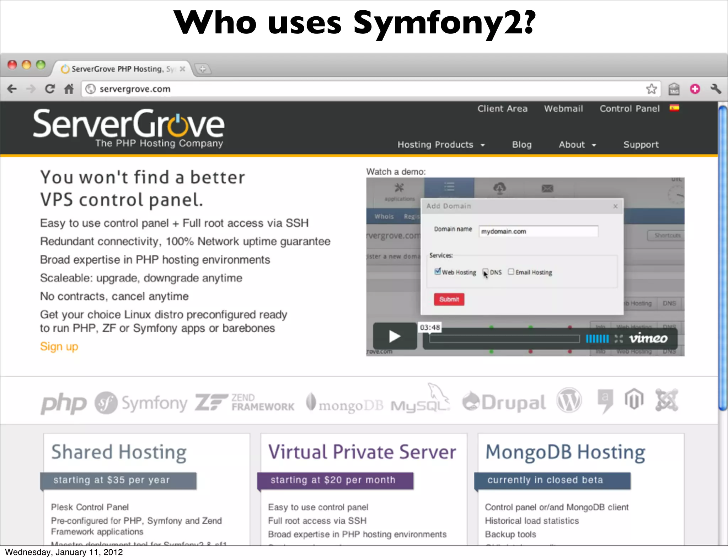The height and width of the screenshot is (560, 728).
Task: Open the Support menu item
Action: [641, 145]
